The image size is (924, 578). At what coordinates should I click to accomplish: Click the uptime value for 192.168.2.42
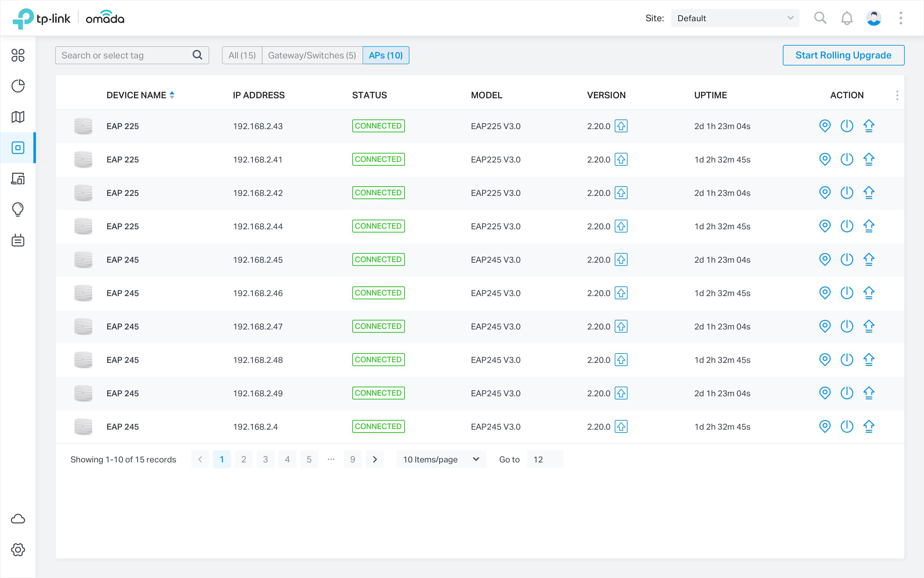point(722,193)
